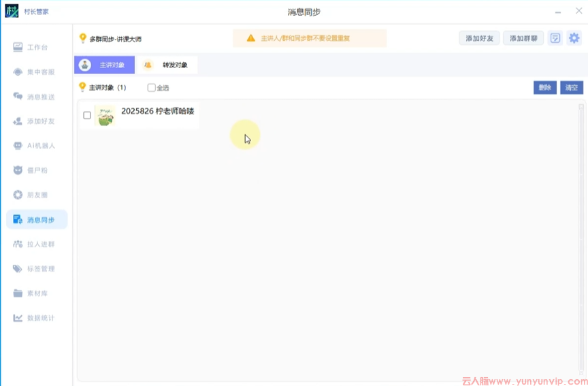Image resolution: width=588 pixels, height=386 pixels.
Task: Click the 标签管理 tag icon
Action: tap(18, 269)
